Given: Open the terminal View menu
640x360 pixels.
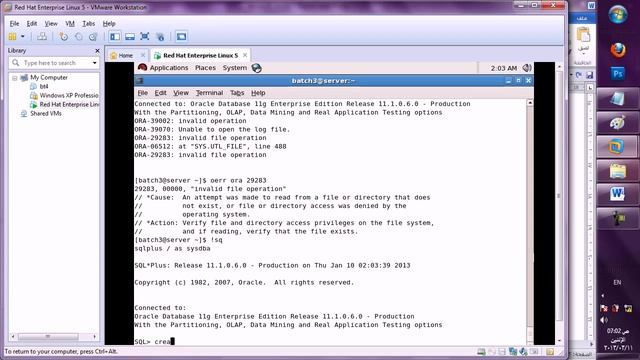Looking at the screenshot, I should (181, 93).
